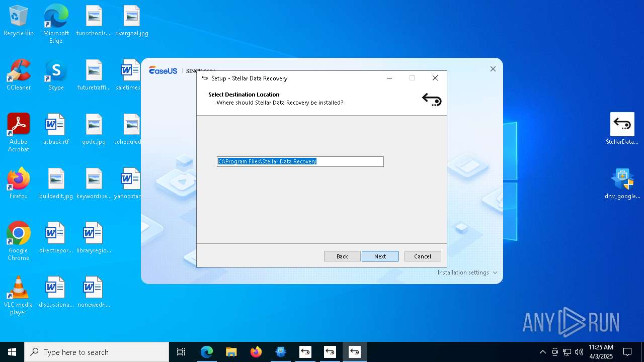Image resolution: width=644 pixels, height=362 pixels.
Task: Open Microsoft Edge desktop shortcut
Action: pos(56,24)
